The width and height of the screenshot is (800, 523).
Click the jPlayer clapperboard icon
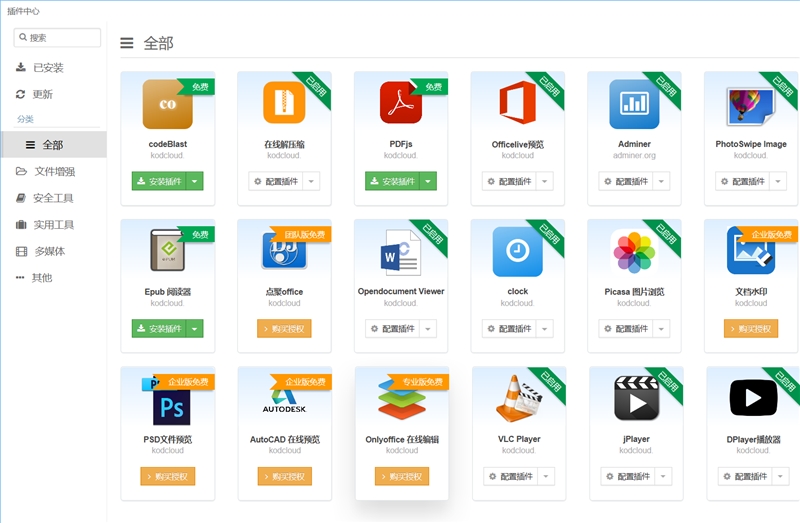coord(636,398)
